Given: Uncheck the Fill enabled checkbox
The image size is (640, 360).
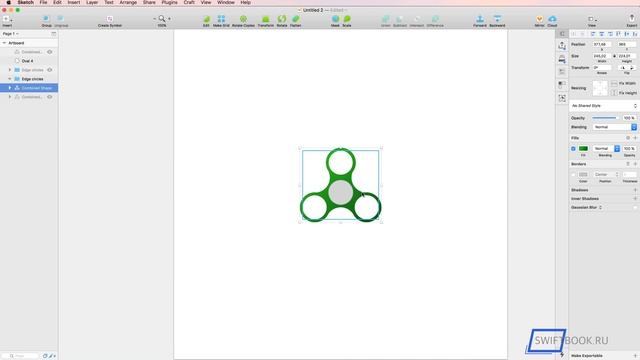Looking at the screenshot, I should pyautogui.click(x=573, y=149).
